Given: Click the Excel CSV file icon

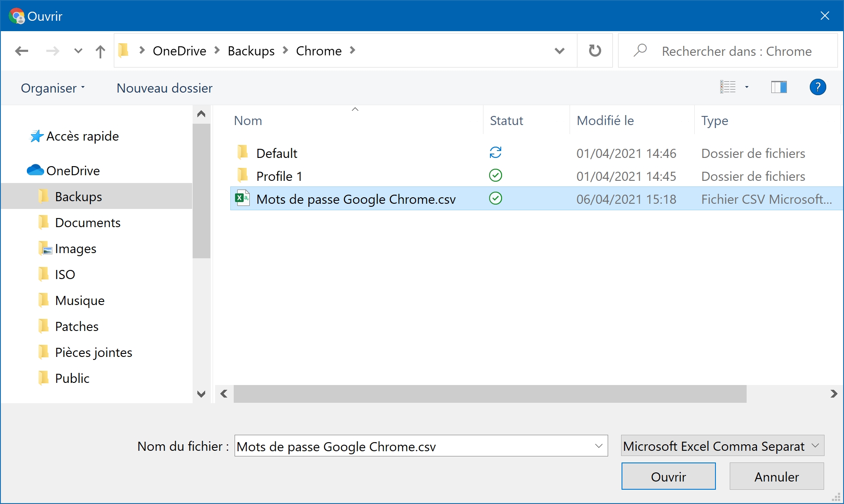Looking at the screenshot, I should [242, 198].
